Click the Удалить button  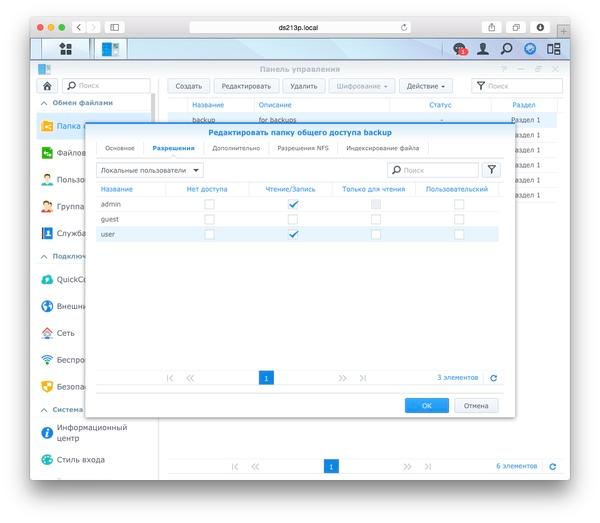click(x=304, y=86)
